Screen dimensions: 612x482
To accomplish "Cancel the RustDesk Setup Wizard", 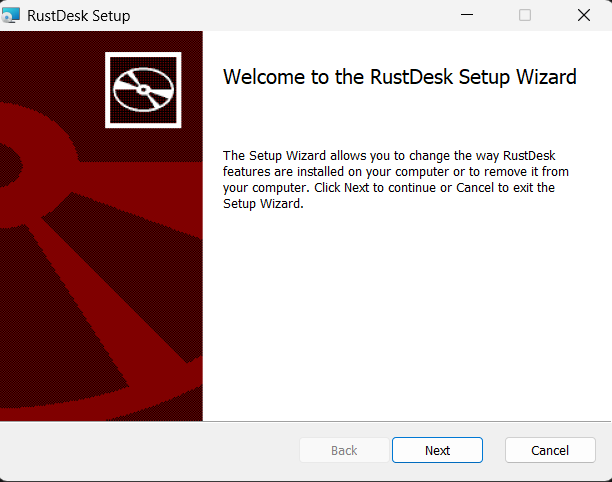I will pyautogui.click(x=550, y=450).
